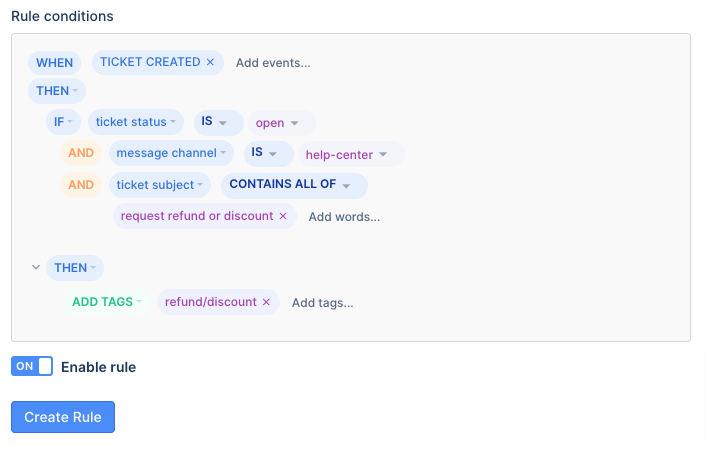This screenshot has height=459, width=705.
Task: Open the help-center channel value dropdown
Action: pos(352,154)
